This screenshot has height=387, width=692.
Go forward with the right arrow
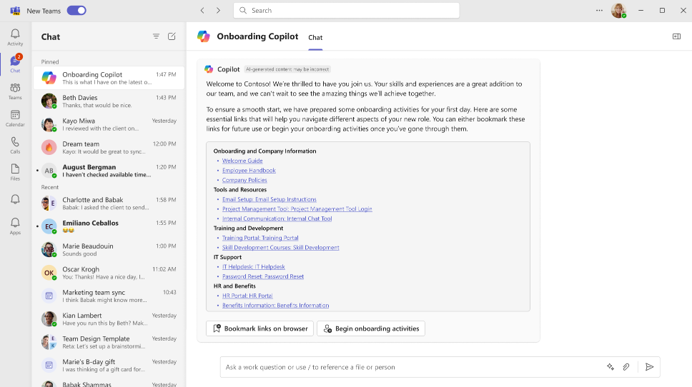coord(218,10)
